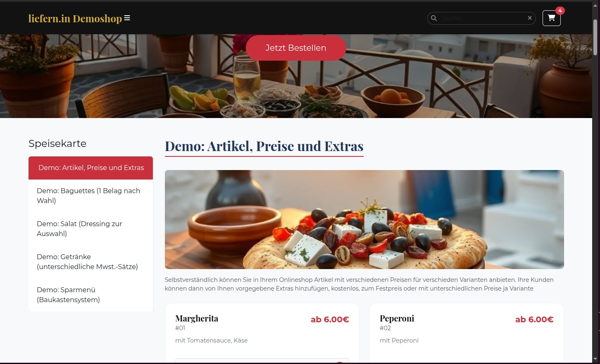Click the Jetzt Bestellen button
The image size is (600, 364).
[296, 48]
